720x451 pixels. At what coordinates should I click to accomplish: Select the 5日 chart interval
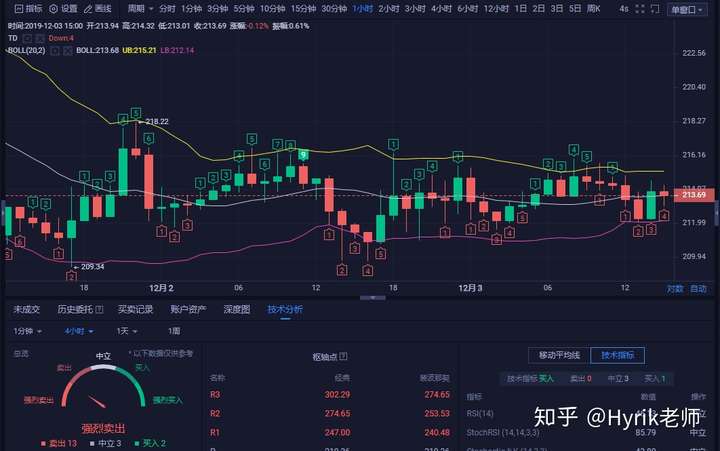pyautogui.click(x=575, y=8)
